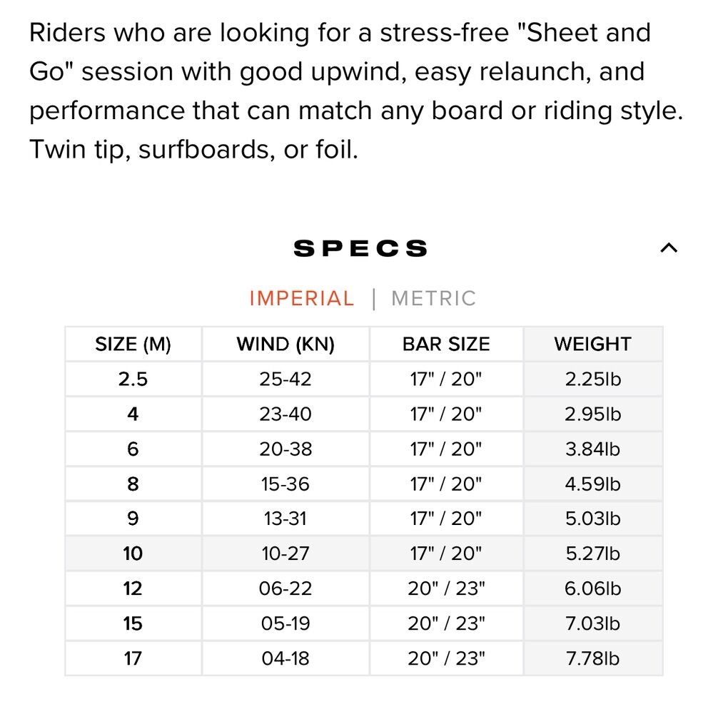The width and height of the screenshot is (728, 709).
Task: Select the size 17 row cell
Action: click(133, 658)
